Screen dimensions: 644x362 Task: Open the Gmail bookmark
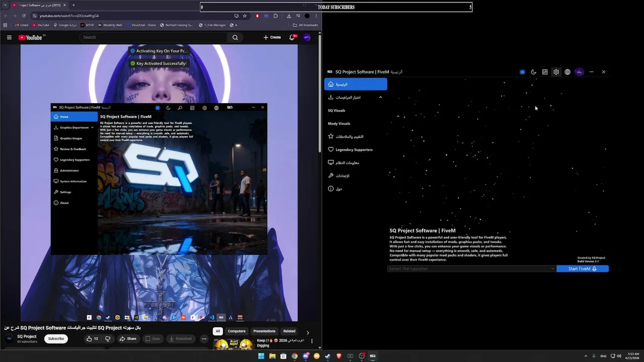pyautogui.click(x=22, y=25)
